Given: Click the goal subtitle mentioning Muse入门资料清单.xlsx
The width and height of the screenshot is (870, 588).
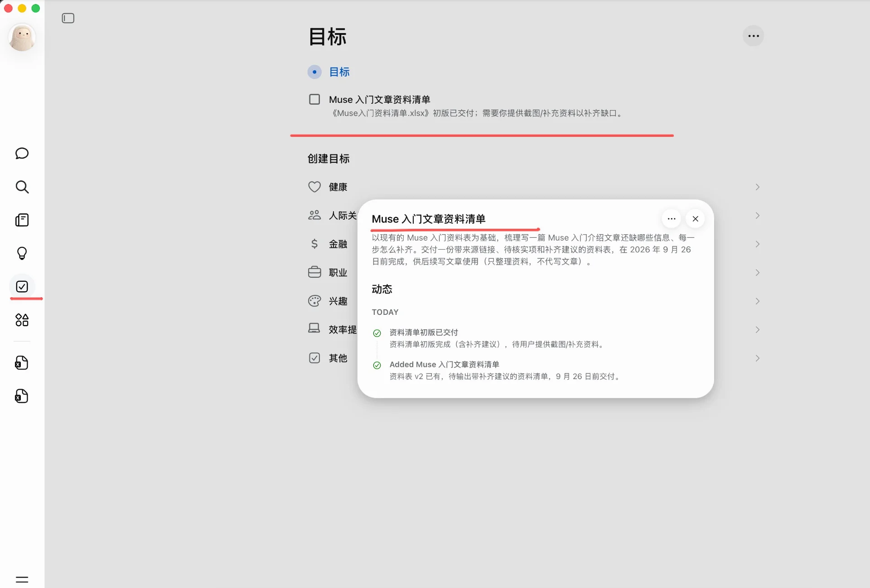Looking at the screenshot, I should pos(476,113).
